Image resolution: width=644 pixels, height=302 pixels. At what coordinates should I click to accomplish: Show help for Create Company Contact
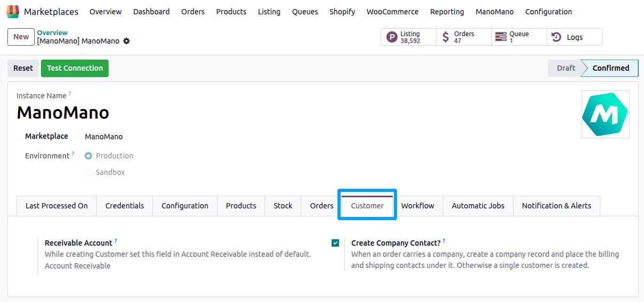pyautogui.click(x=444, y=241)
